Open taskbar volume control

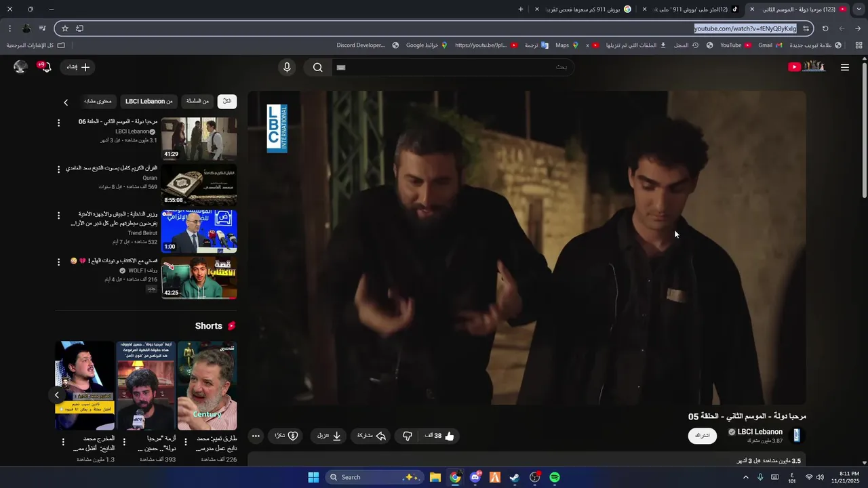tap(820, 477)
